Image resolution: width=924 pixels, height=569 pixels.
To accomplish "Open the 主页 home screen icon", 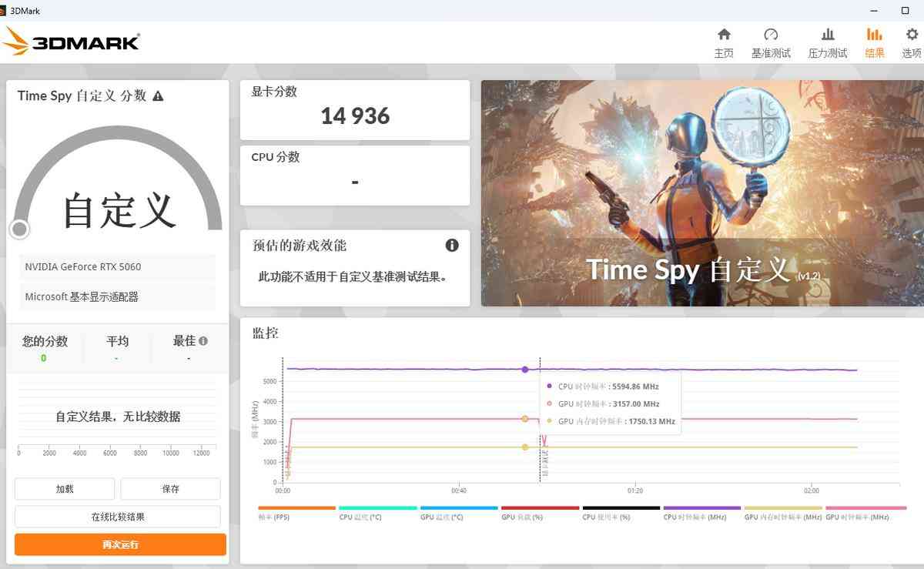I will coord(724,35).
